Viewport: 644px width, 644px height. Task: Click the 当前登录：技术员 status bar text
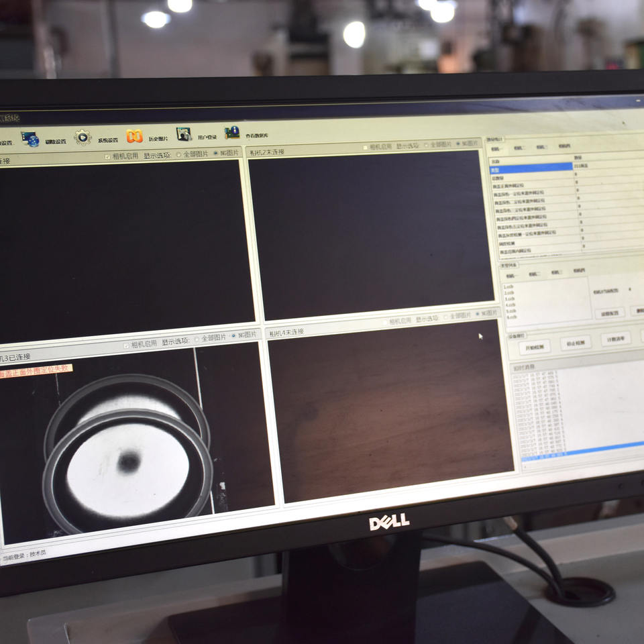tap(24, 555)
